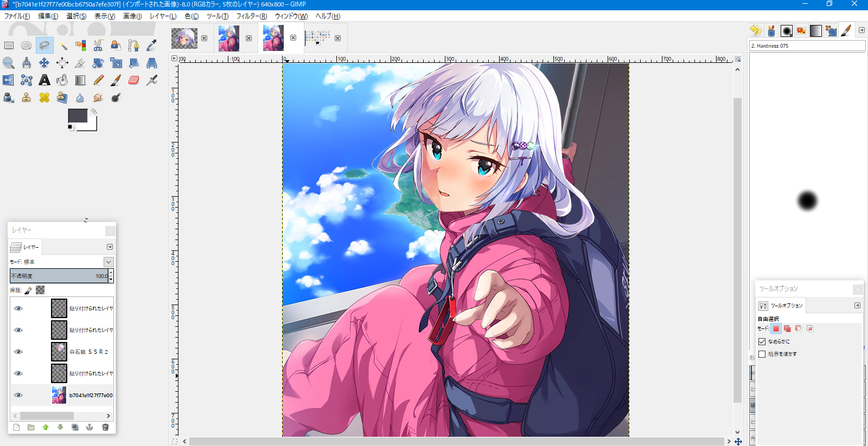This screenshot has height=446, width=868.
Task: Select the Perspective tool
Action: coord(152,63)
